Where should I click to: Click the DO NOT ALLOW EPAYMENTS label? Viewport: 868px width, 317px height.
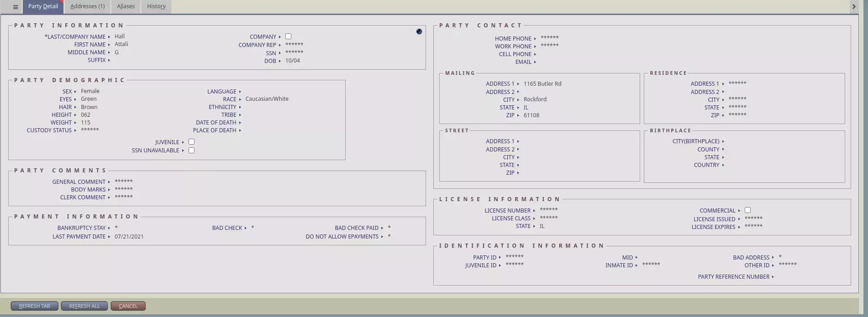[x=342, y=237]
